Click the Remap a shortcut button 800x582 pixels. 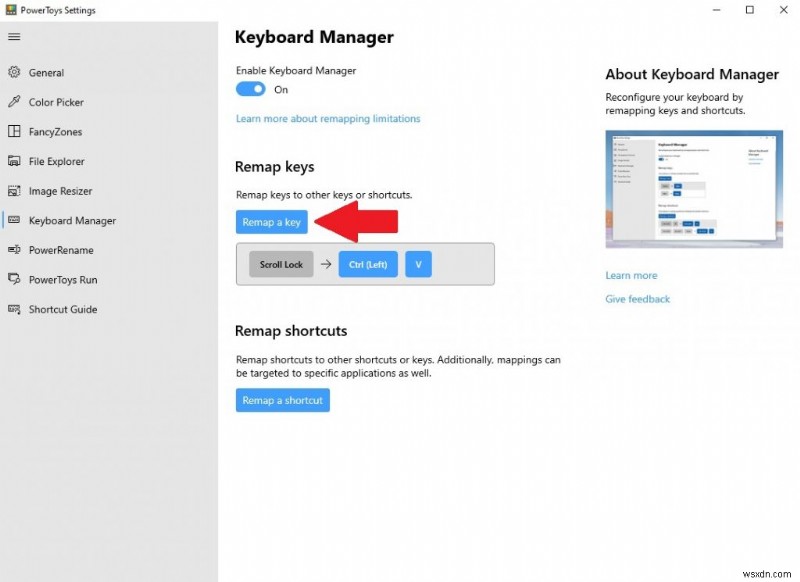[x=285, y=400]
